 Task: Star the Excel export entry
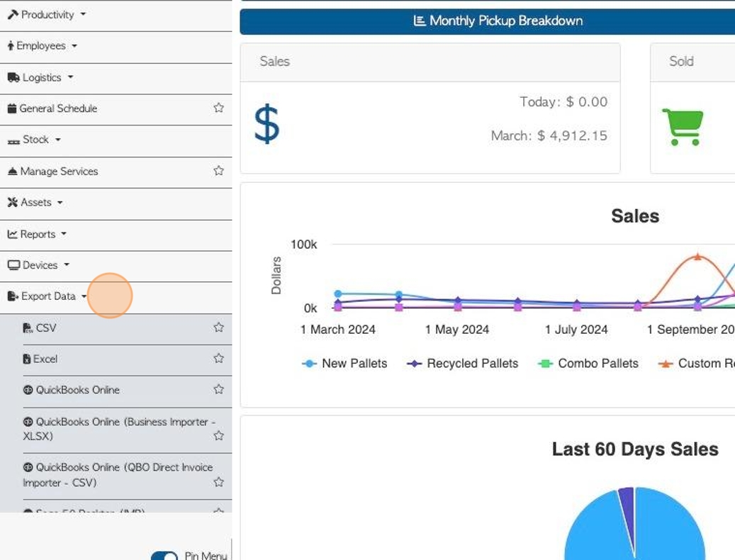tap(218, 358)
